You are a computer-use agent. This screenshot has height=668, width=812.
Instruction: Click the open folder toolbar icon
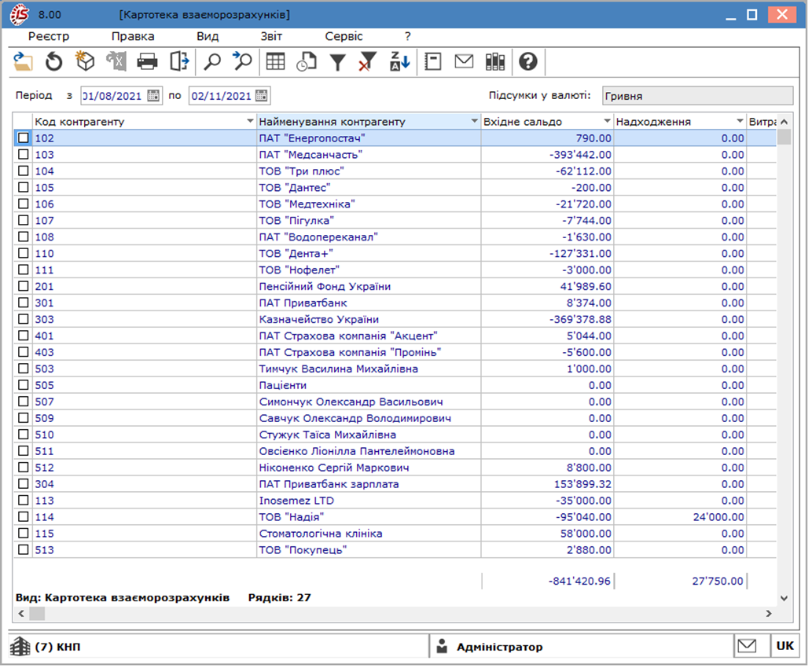click(x=23, y=61)
